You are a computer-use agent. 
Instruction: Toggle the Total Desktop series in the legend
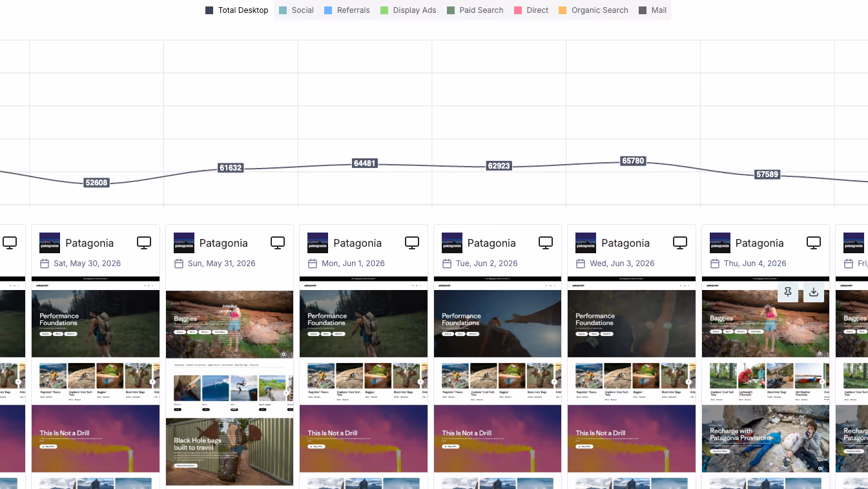click(x=237, y=10)
